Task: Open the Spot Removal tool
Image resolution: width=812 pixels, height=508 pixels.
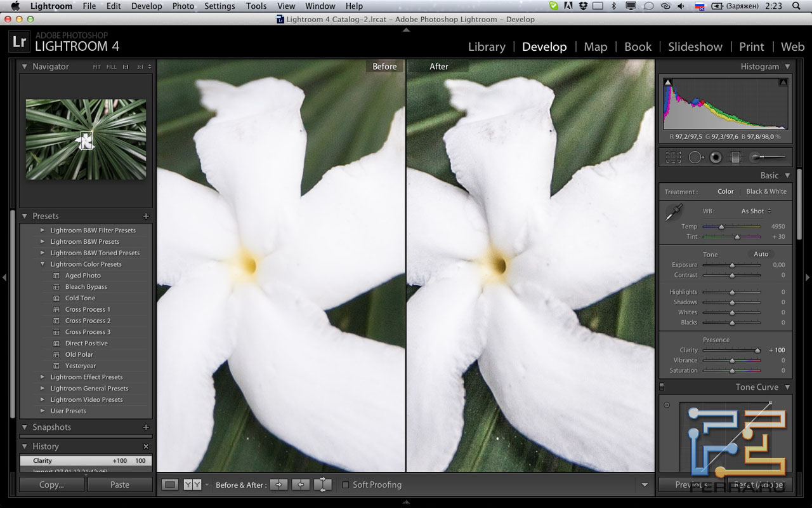Action: point(695,157)
